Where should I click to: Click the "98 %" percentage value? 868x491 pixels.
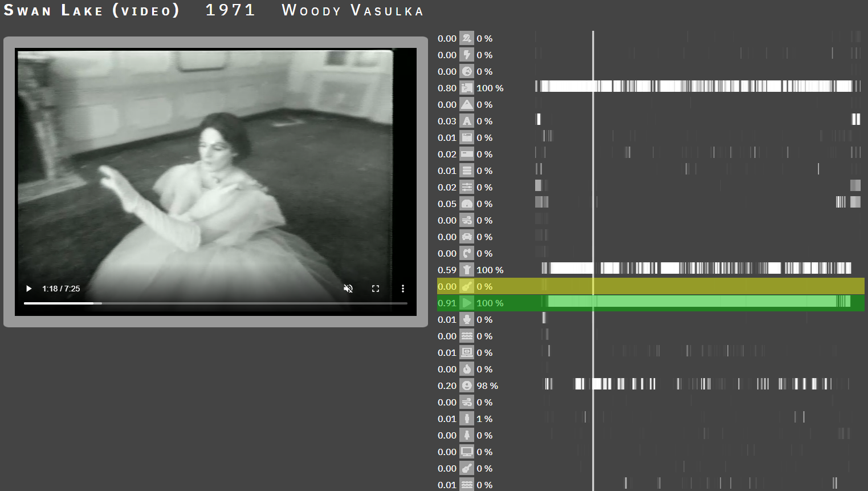(487, 386)
